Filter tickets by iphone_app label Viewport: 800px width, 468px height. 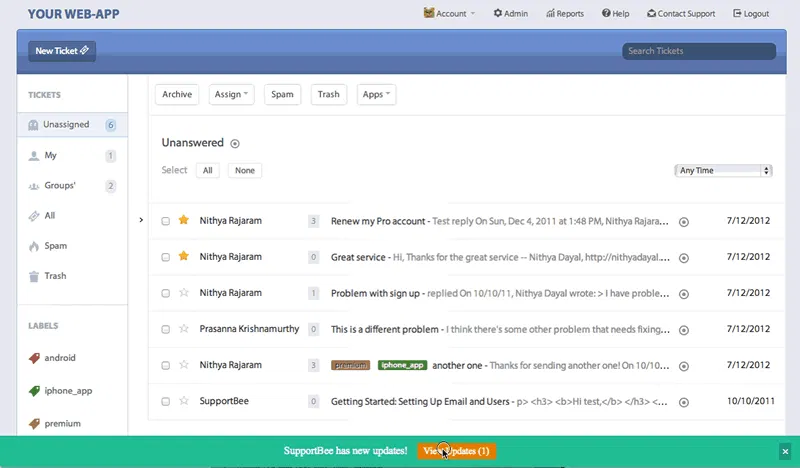(x=68, y=391)
